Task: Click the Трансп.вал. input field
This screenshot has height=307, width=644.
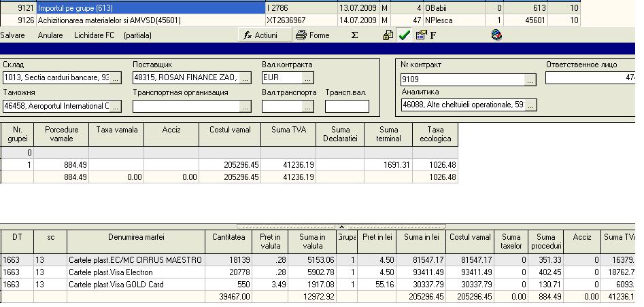Action: click(x=347, y=107)
